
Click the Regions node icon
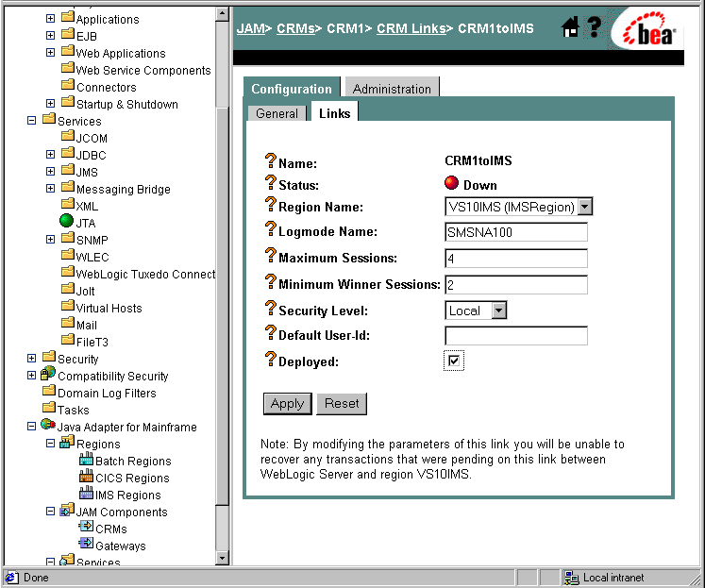[x=67, y=442]
